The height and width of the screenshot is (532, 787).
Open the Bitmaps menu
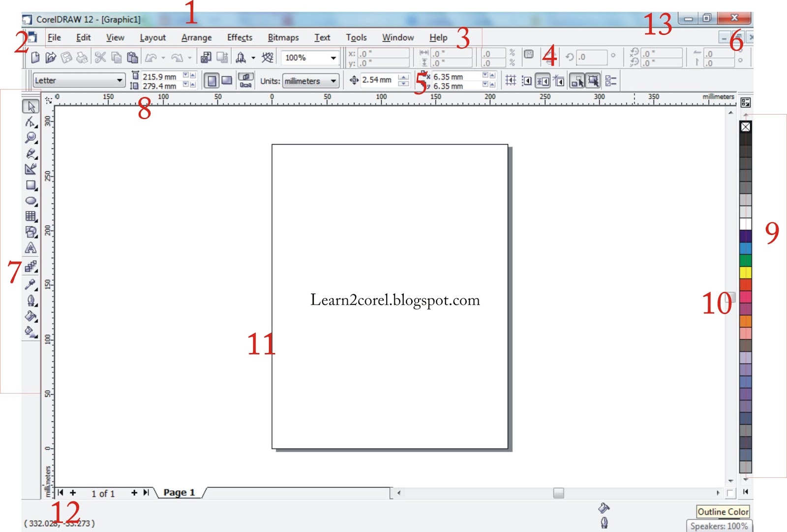pyautogui.click(x=283, y=37)
